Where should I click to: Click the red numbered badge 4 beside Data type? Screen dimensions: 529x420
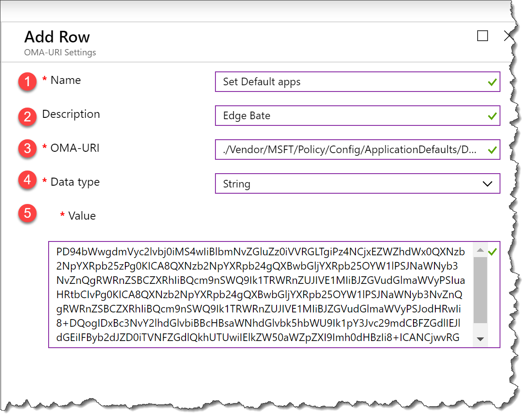[27, 180]
